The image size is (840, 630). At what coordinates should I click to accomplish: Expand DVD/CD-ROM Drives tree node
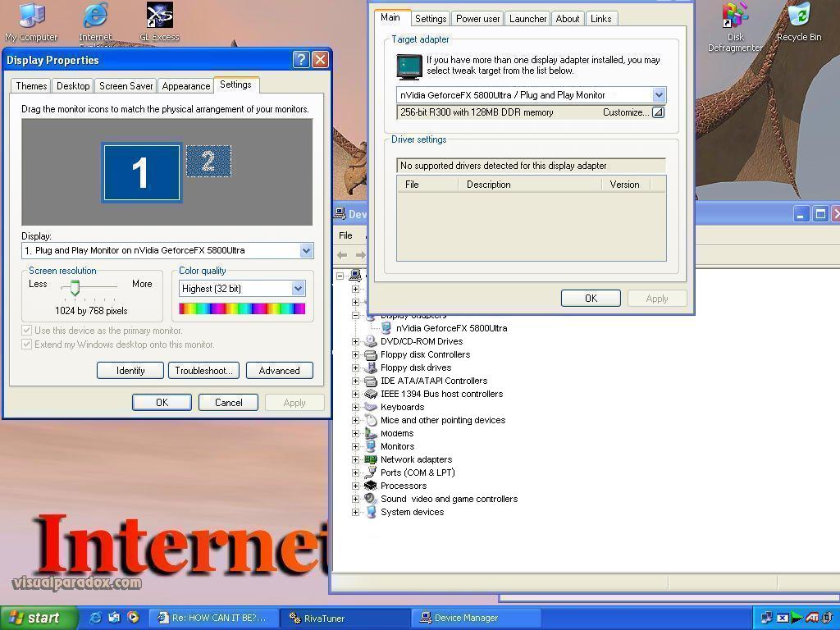(x=355, y=341)
